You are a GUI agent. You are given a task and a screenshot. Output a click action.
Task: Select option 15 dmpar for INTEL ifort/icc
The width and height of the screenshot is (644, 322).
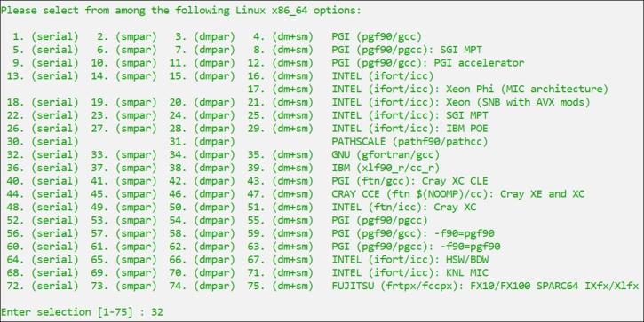202,76
